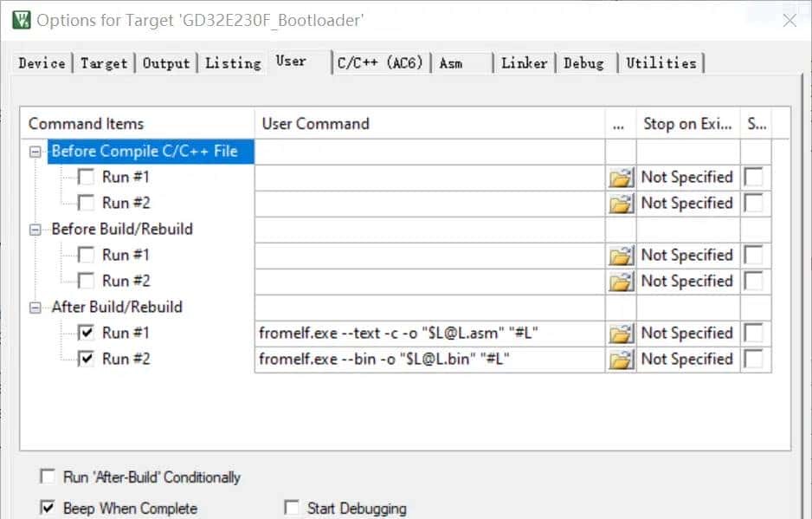Click the fromelf --bin user command field
This screenshot has width=812, height=519.
click(429, 360)
